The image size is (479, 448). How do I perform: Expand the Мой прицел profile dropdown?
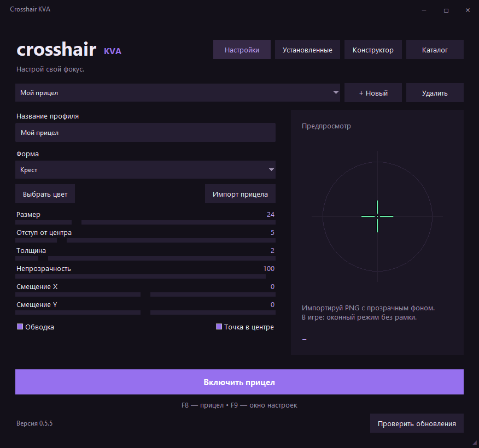point(178,92)
